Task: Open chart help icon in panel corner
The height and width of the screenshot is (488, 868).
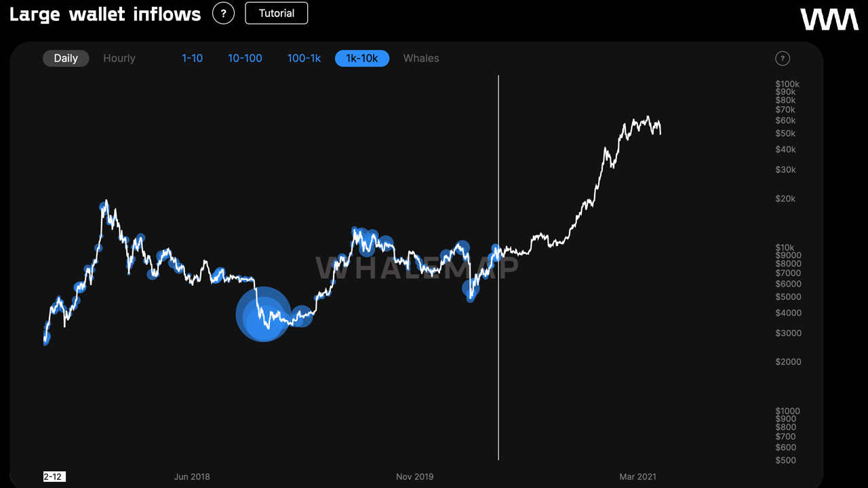Action: click(782, 58)
